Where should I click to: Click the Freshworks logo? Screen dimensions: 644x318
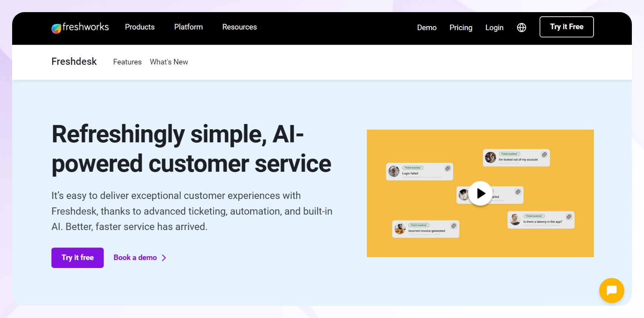tap(80, 27)
